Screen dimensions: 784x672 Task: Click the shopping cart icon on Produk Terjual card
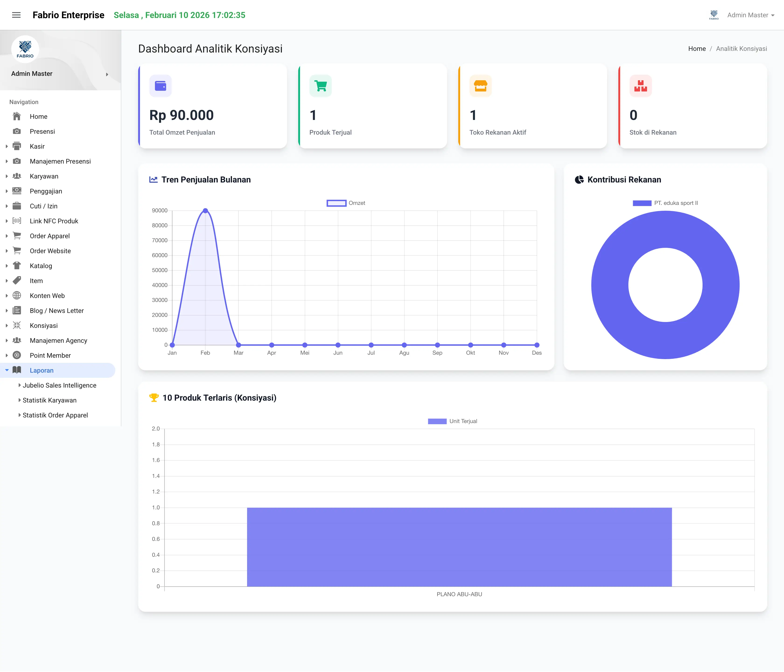click(321, 86)
